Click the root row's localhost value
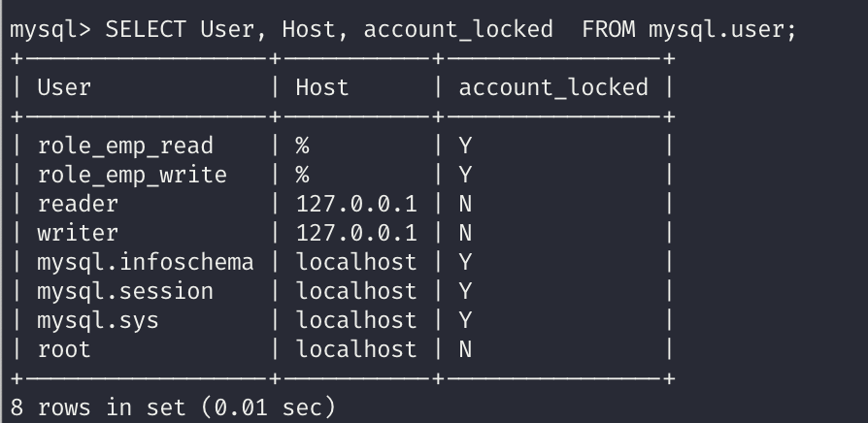Image resolution: width=868 pixels, height=423 pixels. coord(355,349)
